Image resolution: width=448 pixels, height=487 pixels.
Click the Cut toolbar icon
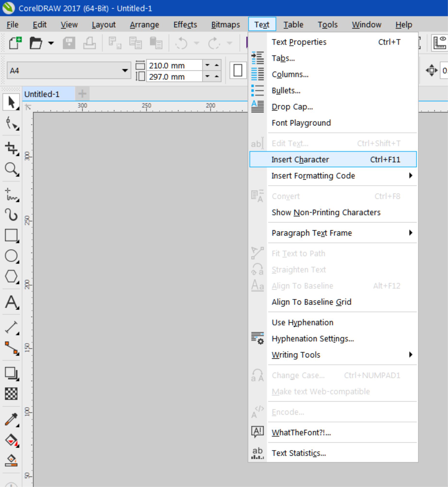pos(115,43)
